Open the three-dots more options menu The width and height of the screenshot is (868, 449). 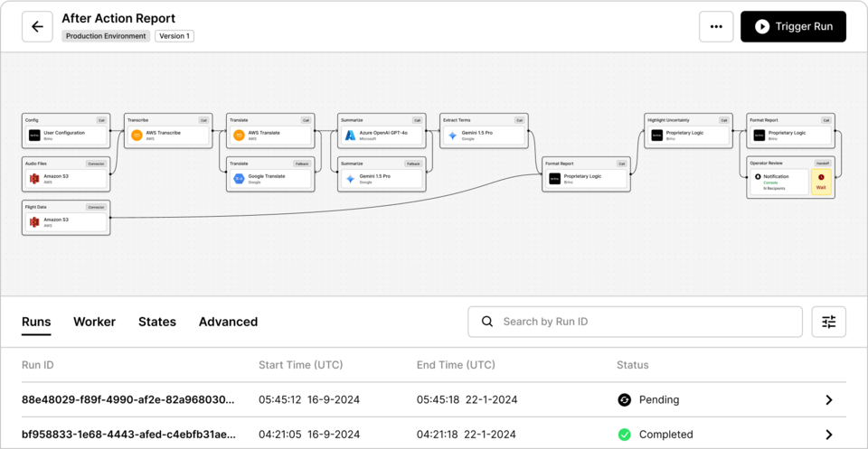pos(716,27)
